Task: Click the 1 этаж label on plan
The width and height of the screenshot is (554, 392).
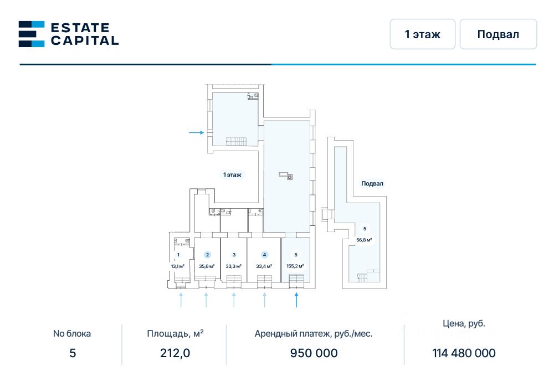Action: pos(233,175)
